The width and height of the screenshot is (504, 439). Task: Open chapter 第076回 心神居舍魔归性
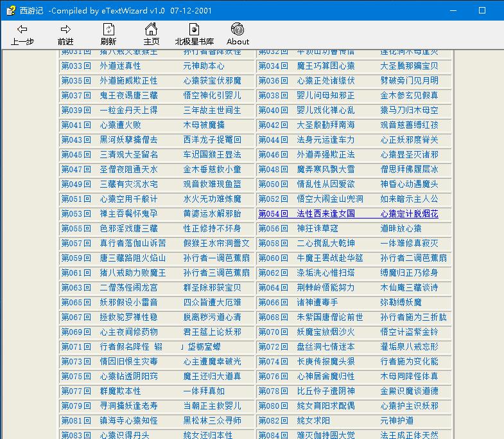coord(348,377)
